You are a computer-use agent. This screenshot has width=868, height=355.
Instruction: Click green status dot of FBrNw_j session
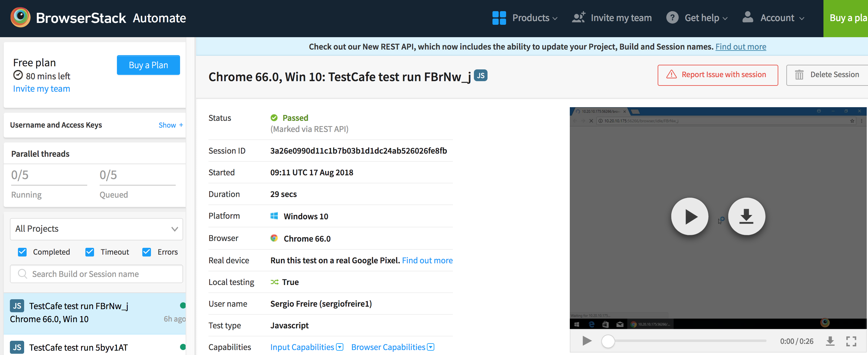(x=183, y=305)
